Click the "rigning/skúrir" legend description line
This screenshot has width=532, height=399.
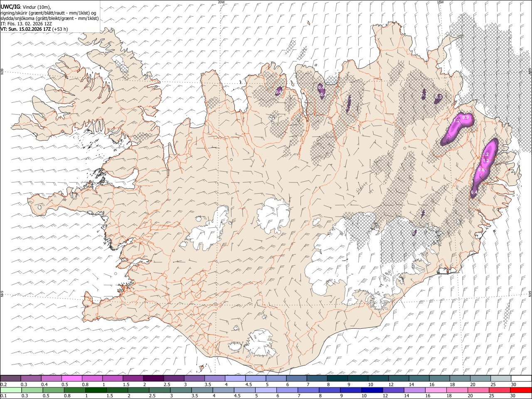(48, 13)
